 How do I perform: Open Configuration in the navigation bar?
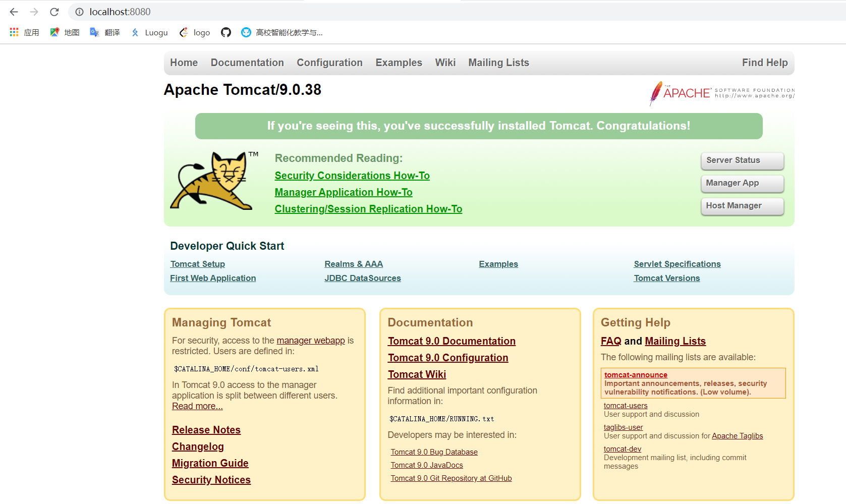pyautogui.click(x=329, y=63)
